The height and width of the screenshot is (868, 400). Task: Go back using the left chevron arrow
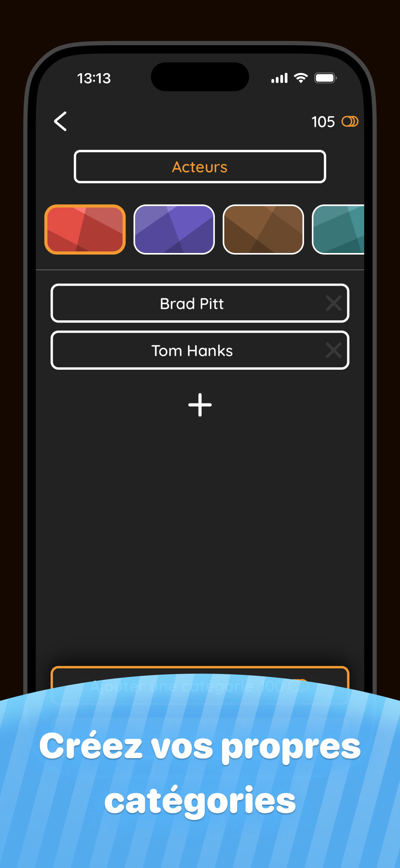coord(60,121)
